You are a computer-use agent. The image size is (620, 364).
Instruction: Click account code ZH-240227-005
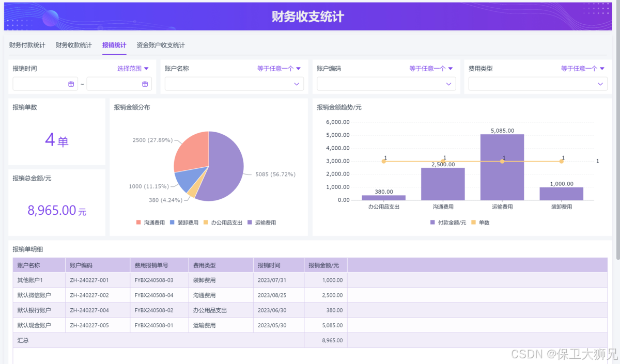click(x=89, y=325)
